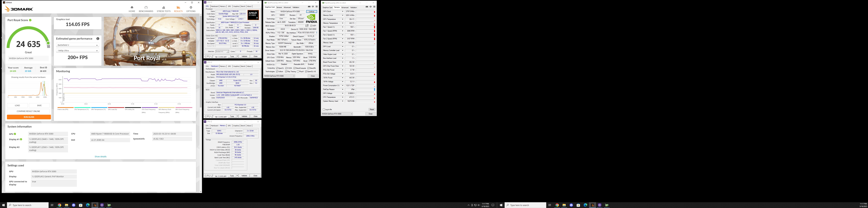Toggle the UEFI checkbox in GPU-Z

(311, 26)
